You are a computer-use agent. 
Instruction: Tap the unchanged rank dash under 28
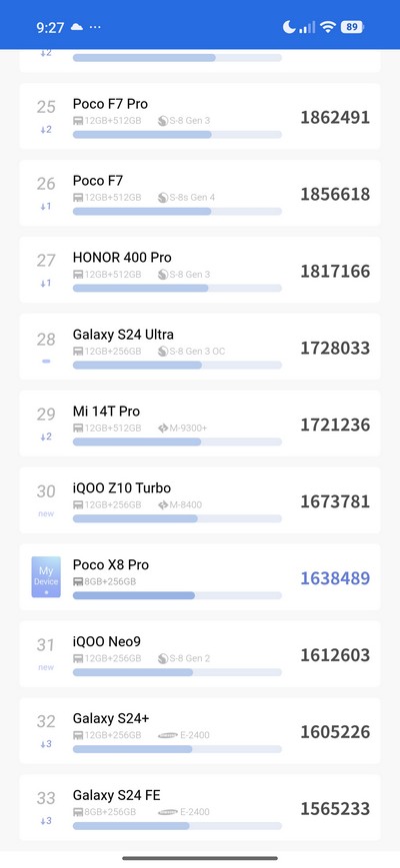[46, 361]
